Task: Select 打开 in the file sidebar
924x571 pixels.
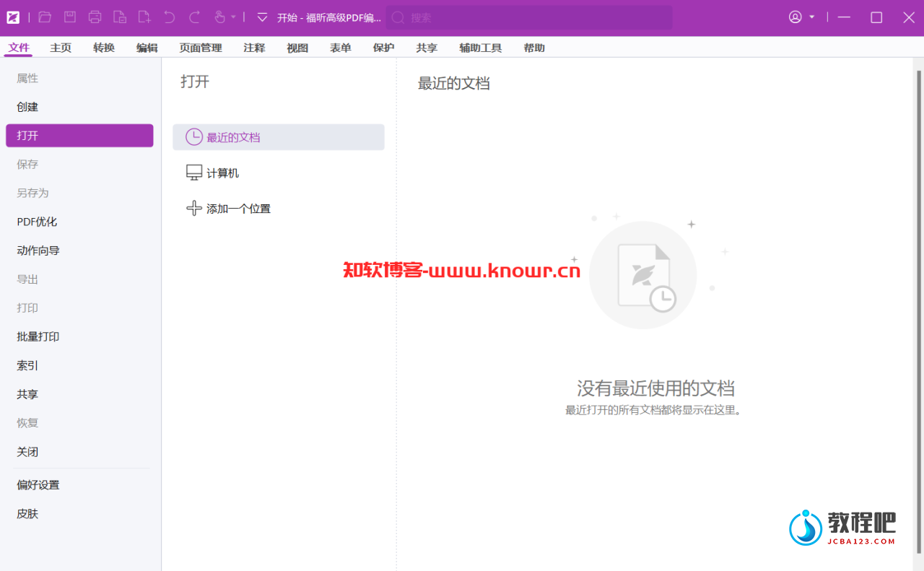Action: click(79, 136)
